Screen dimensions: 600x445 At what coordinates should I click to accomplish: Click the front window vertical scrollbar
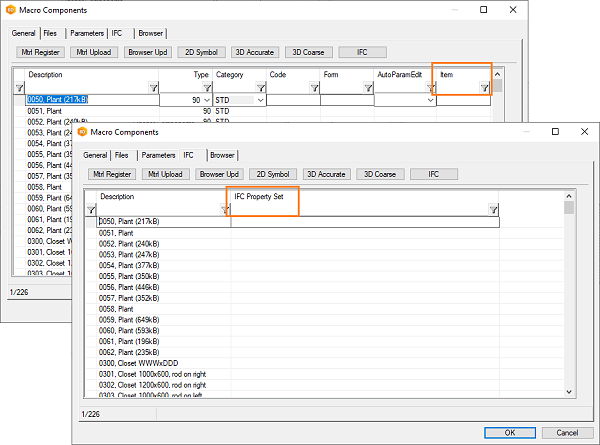[x=569, y=300]
